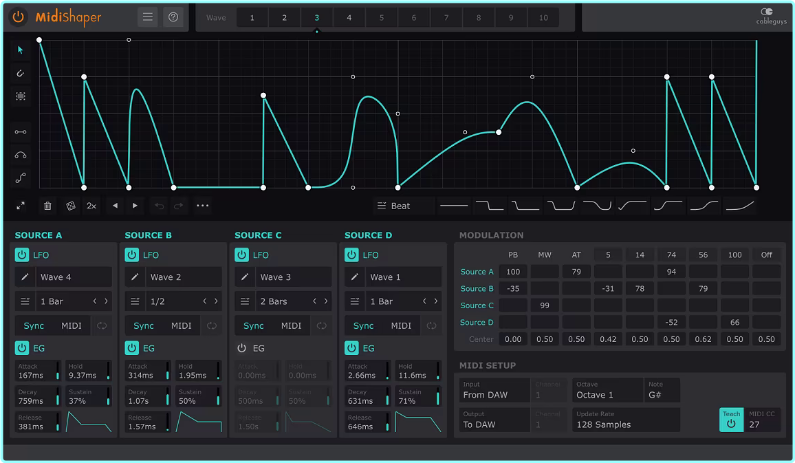Undo the last waveform edit
The width and height of the screenshot is (795, 463).
(159, 206)
